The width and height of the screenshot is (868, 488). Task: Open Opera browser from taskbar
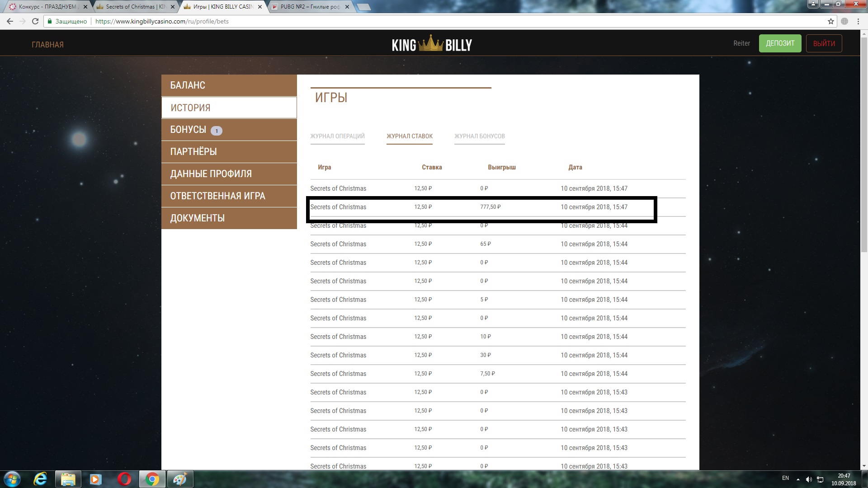124,479
